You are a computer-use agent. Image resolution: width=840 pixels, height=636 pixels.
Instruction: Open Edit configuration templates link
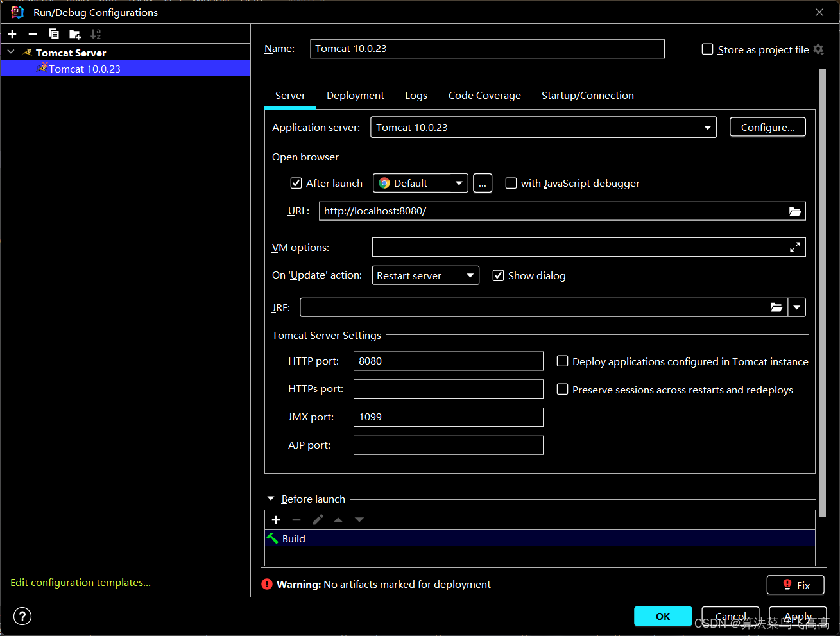[x=80, y=583]
